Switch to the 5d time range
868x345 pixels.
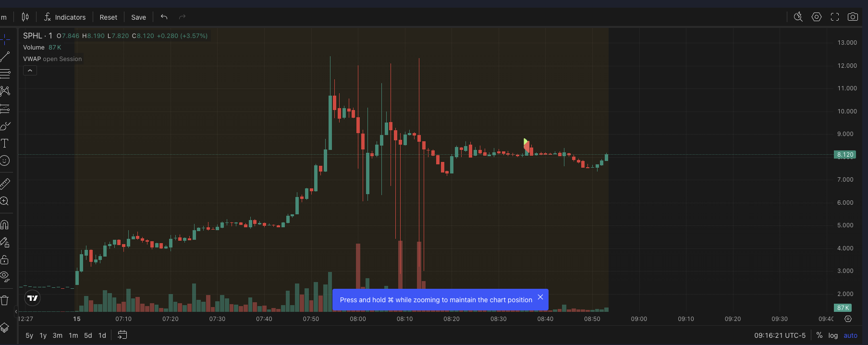(x=88, y=335)
